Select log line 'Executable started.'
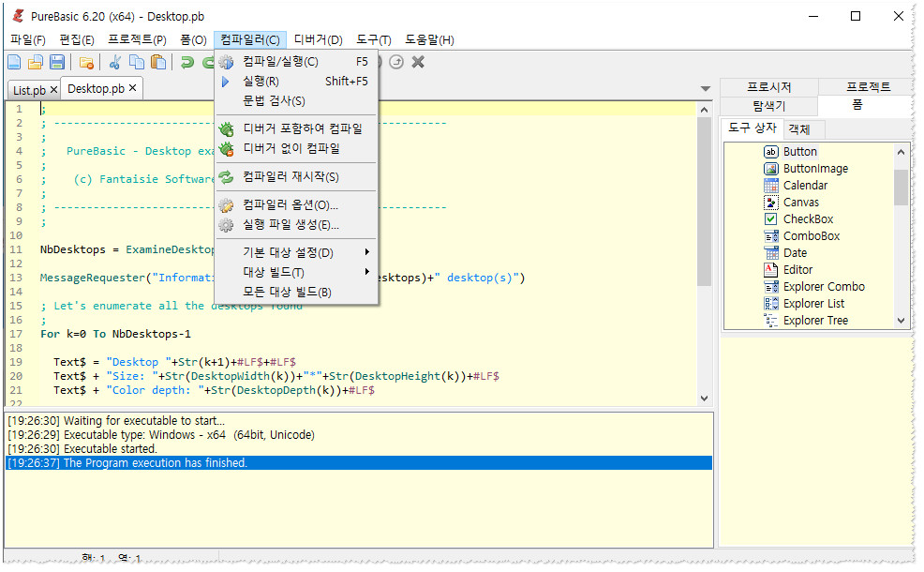 tap(359, 449)
